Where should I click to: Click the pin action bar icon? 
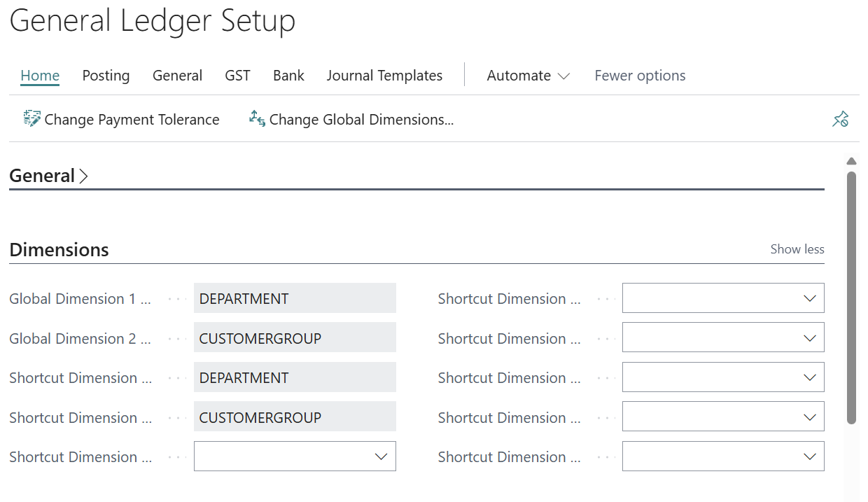(x=840, y=120)
